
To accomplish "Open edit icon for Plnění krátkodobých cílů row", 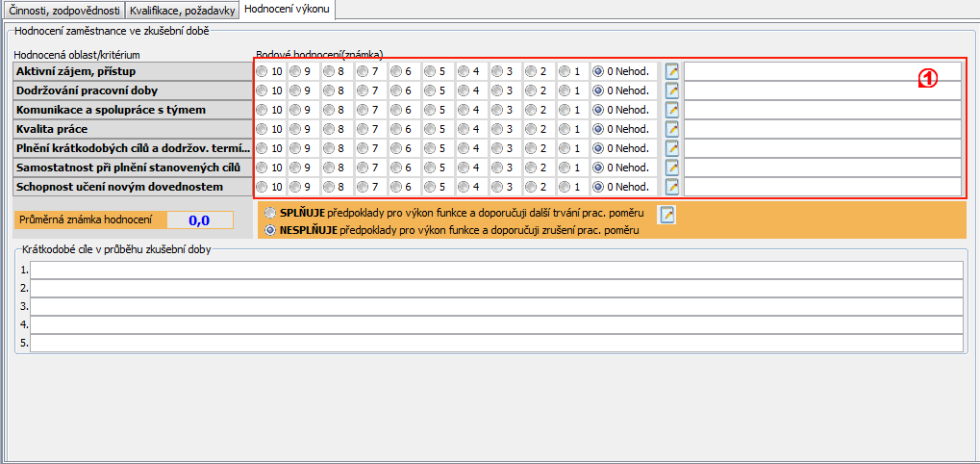I will point(672,148).
